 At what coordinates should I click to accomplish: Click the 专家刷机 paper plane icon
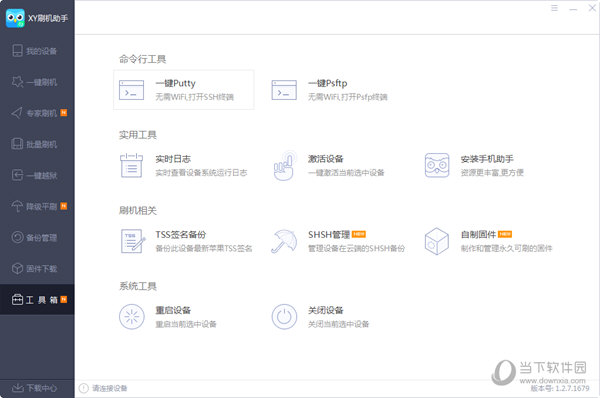[x=17, y=113]
